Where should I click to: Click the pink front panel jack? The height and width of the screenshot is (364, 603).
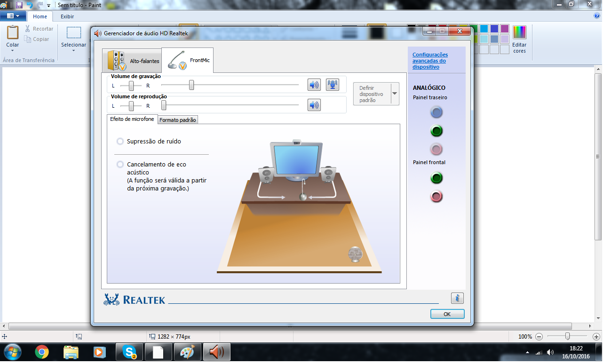(x=436, y=197)
